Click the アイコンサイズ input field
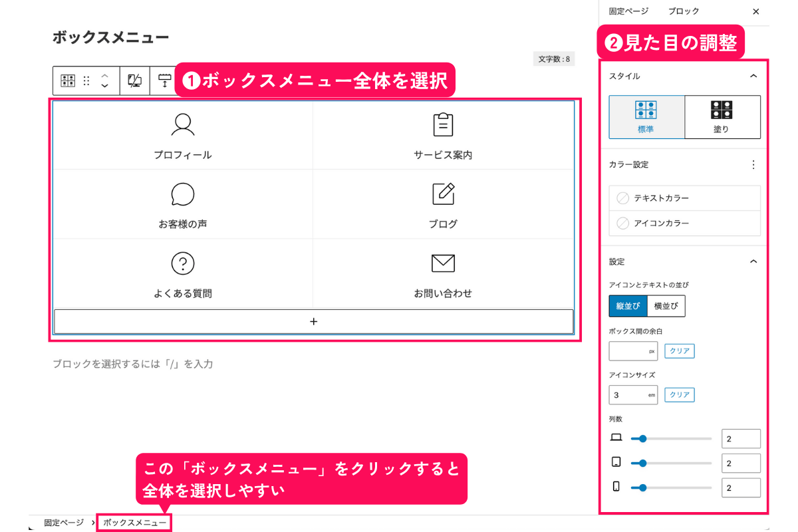Viewport: 798px width, 532px height. tap(628, 395)
